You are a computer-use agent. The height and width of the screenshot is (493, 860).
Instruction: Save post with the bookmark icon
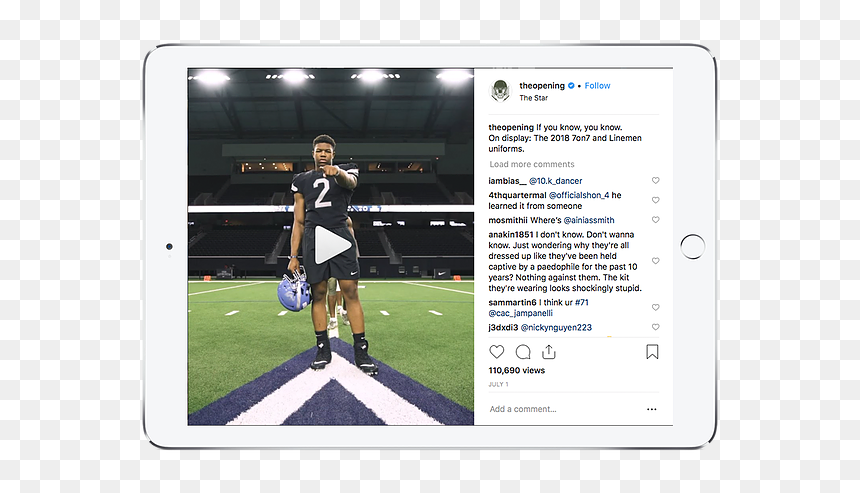tap(652, 352)
